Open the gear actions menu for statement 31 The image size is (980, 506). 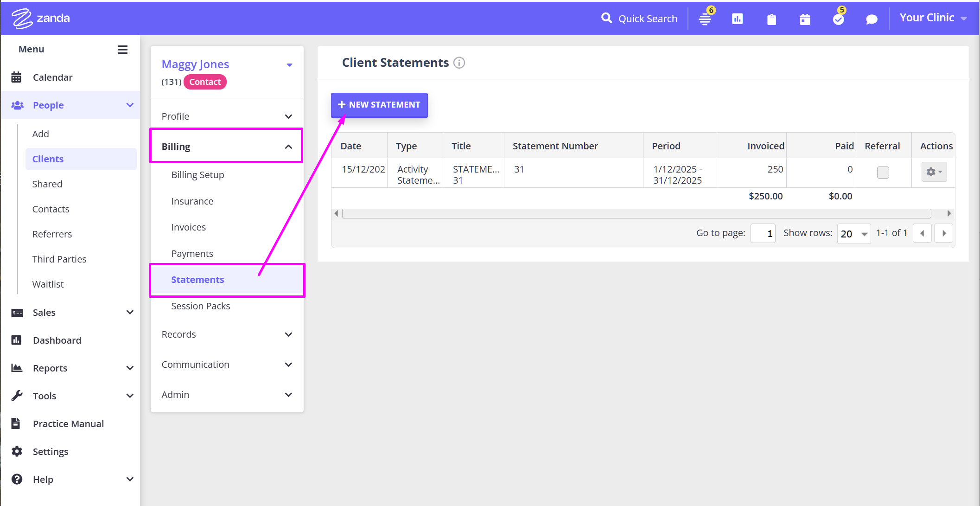point(934,172)
